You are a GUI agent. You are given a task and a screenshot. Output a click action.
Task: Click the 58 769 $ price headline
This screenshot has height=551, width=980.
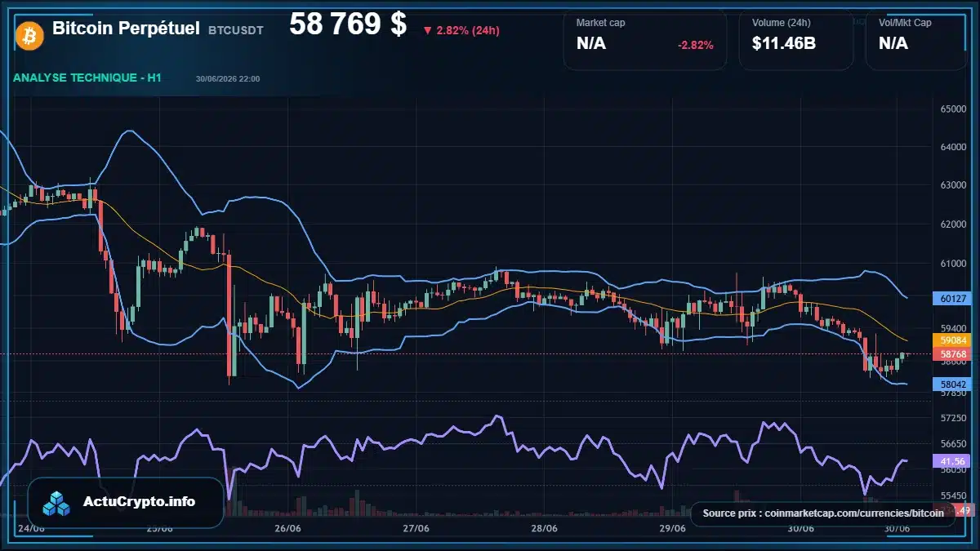coord(348,24)
